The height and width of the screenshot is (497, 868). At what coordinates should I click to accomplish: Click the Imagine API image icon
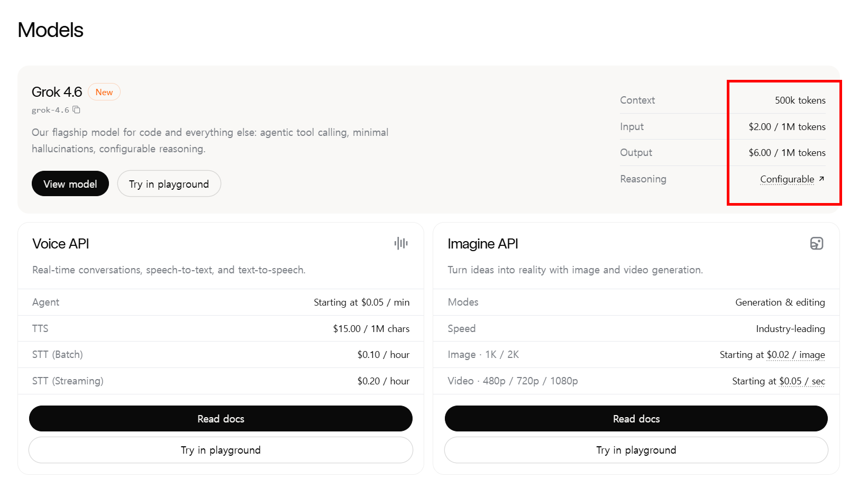point(817,243)
